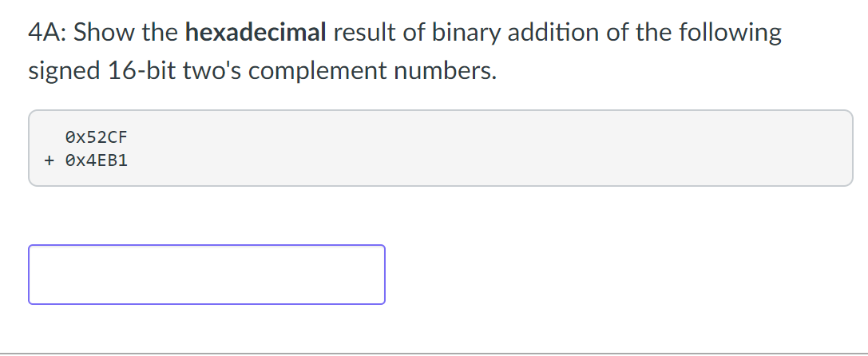868x356 pixels.
Task: Click the bold word "hexadecimal"
Action: click(x=256, y=33)
